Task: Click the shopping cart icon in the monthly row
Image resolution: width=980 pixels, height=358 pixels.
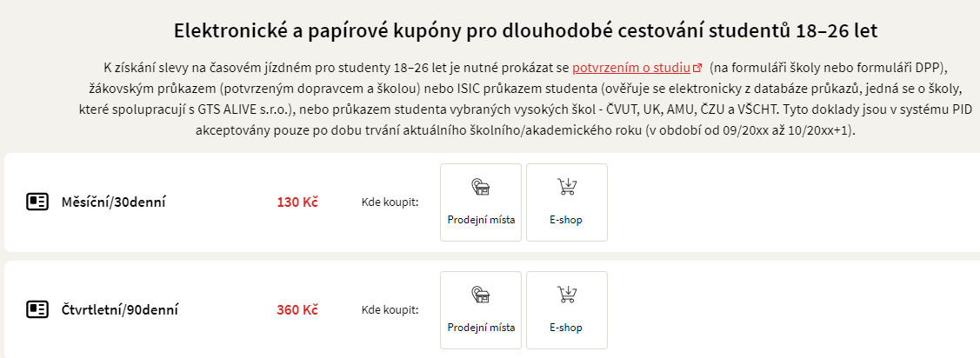Action: pyautogui.click(x=566, y=187)
